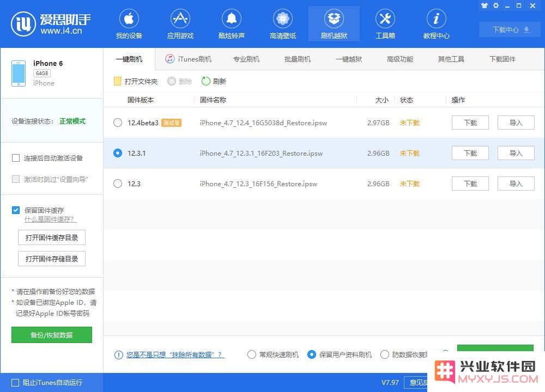Click iPhone_4.7_12.3.1_16F203_Restore.ipsw file name
The width and height of the screenshot is (545, 392).
[261, 153]
